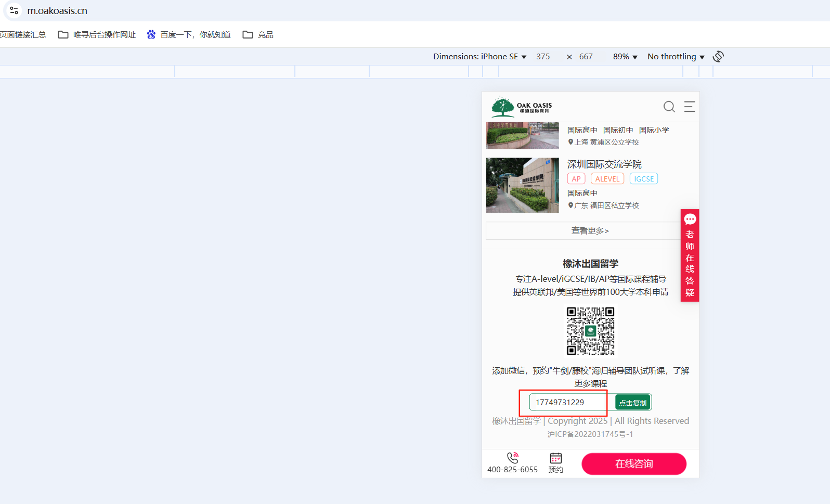
Task: Click the 查看更多 link
Action: pyautogui.click(x=590, y=230)
